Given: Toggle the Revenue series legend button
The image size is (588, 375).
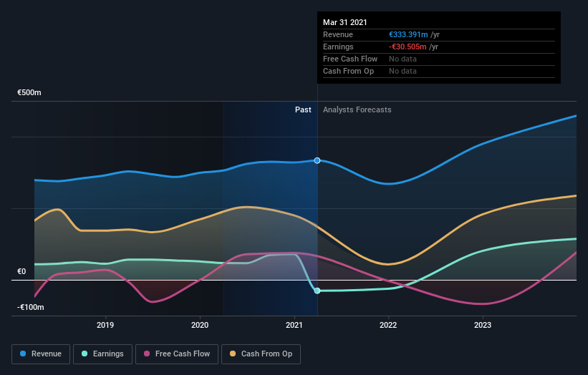Looking at the screenshot, I should click(41, 354).
